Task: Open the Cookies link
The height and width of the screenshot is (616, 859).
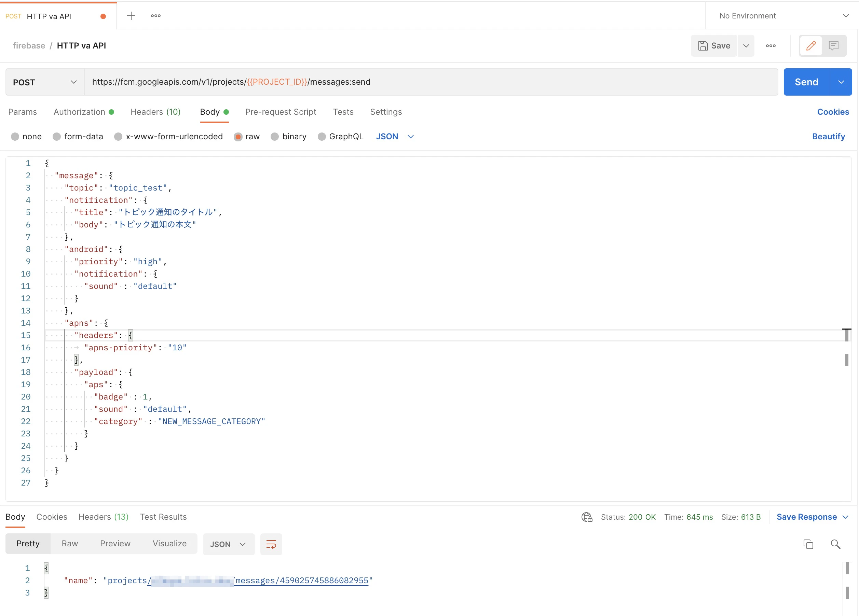Action: [833, 112]
